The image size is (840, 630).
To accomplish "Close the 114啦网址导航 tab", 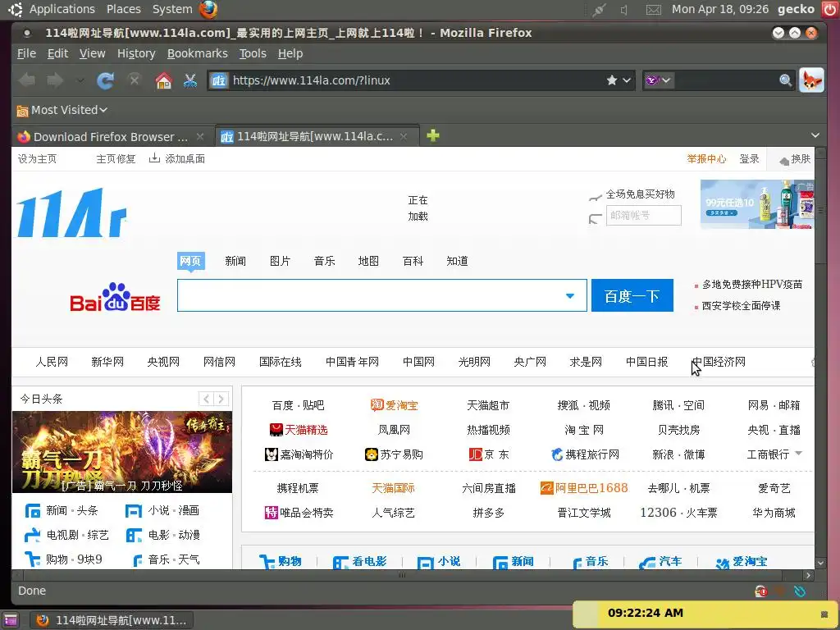I will pyautogui.click(x=404, y=137).
